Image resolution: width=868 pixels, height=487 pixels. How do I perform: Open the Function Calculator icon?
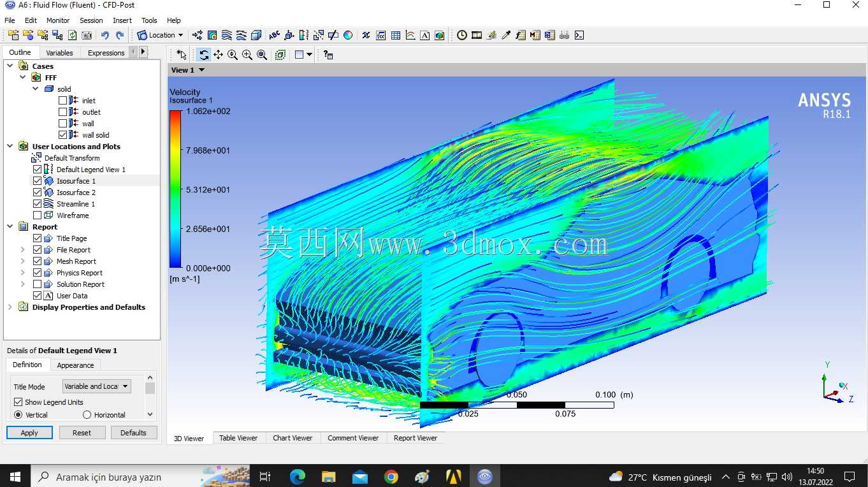[x=521, y=35]
